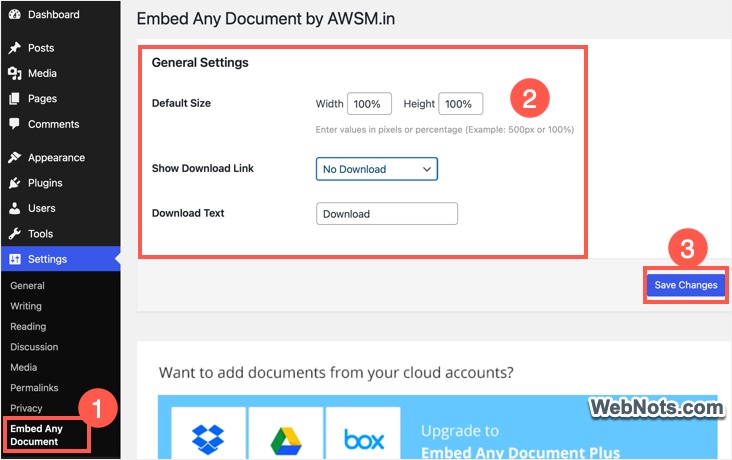Click the Appearance paintbrush icon
Viewport: 732px width, 460px height.
15,157
